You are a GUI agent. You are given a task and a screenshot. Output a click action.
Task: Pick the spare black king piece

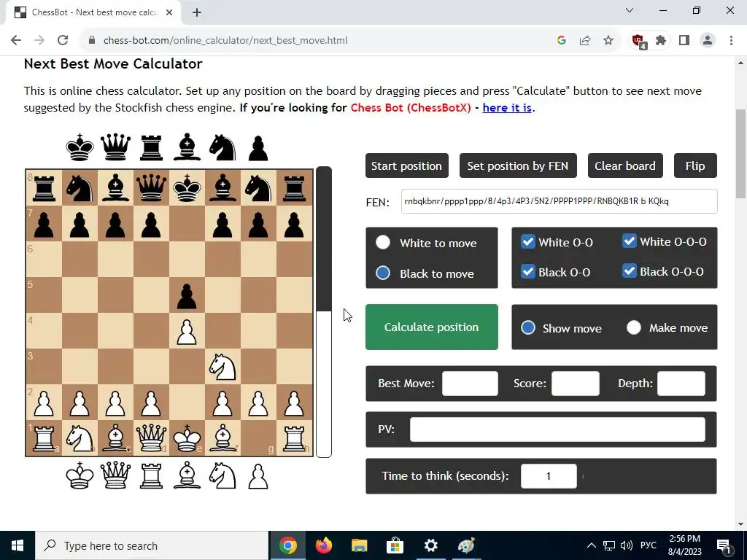(x=80, y=147)
